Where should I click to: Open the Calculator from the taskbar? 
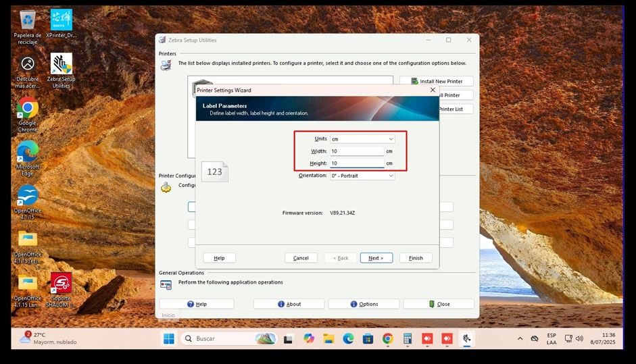click(408, 338)
